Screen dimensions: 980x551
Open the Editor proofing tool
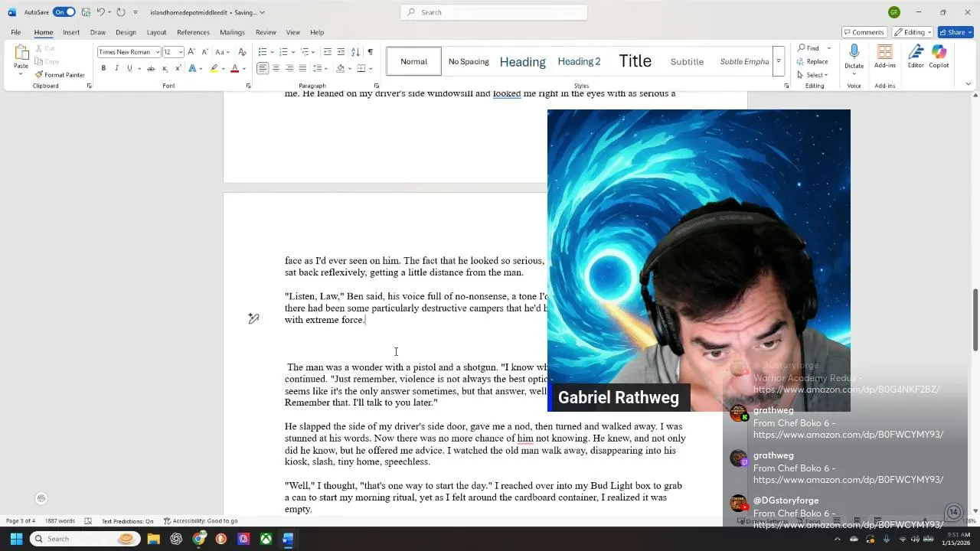point(916,56)
